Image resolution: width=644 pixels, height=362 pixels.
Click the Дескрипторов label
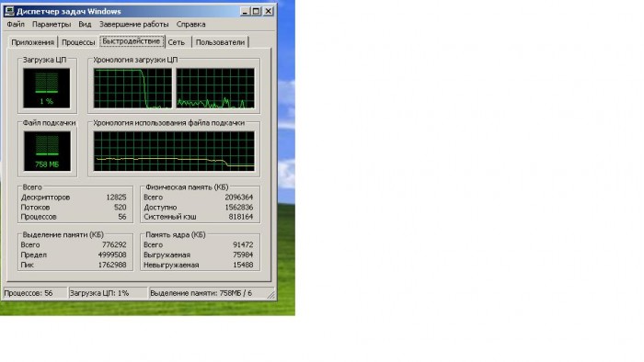[45, 198]
